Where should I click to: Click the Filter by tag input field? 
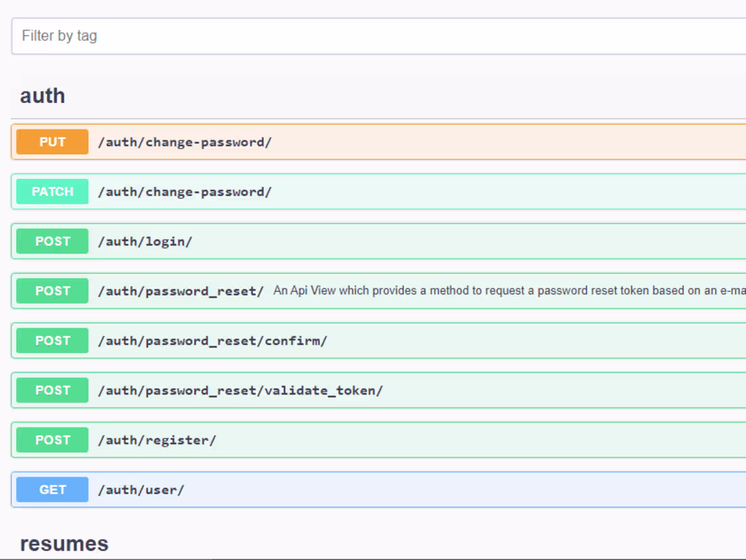[x=373, y=35]
